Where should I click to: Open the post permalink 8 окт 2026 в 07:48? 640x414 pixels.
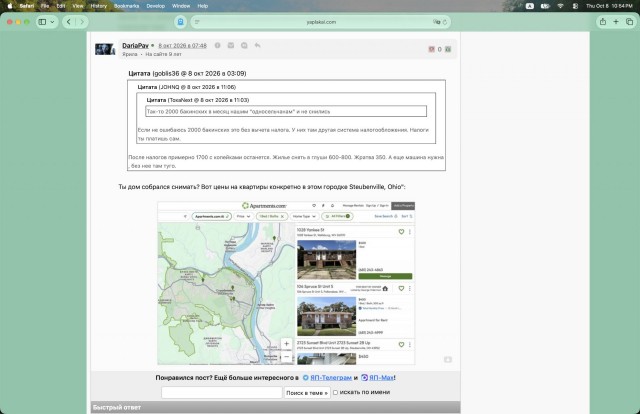(x=182, y=46)
